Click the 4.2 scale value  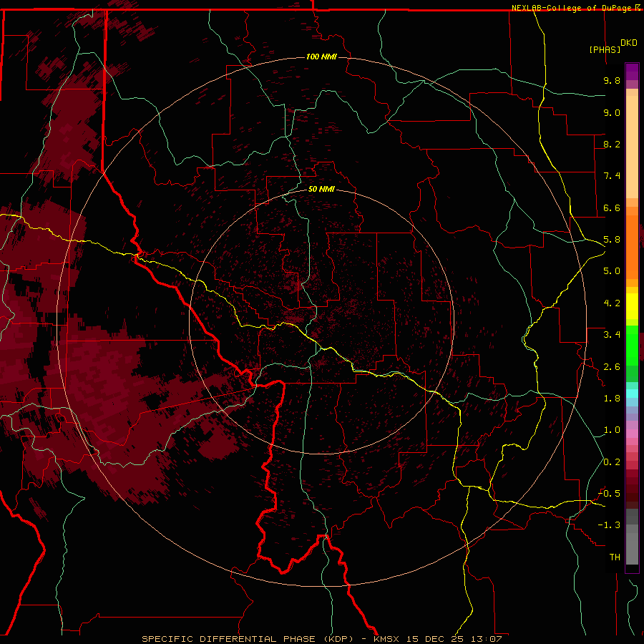click(612, 303)
